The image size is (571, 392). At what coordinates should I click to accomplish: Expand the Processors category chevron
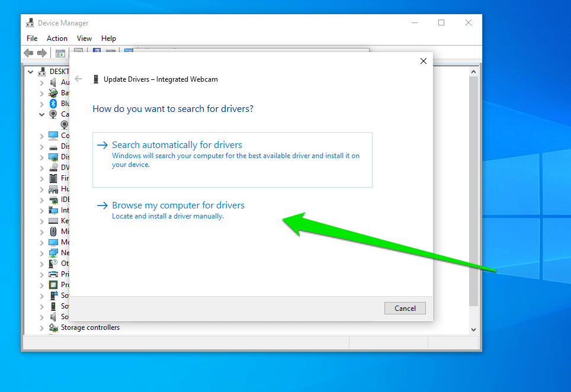coord(41,285)
